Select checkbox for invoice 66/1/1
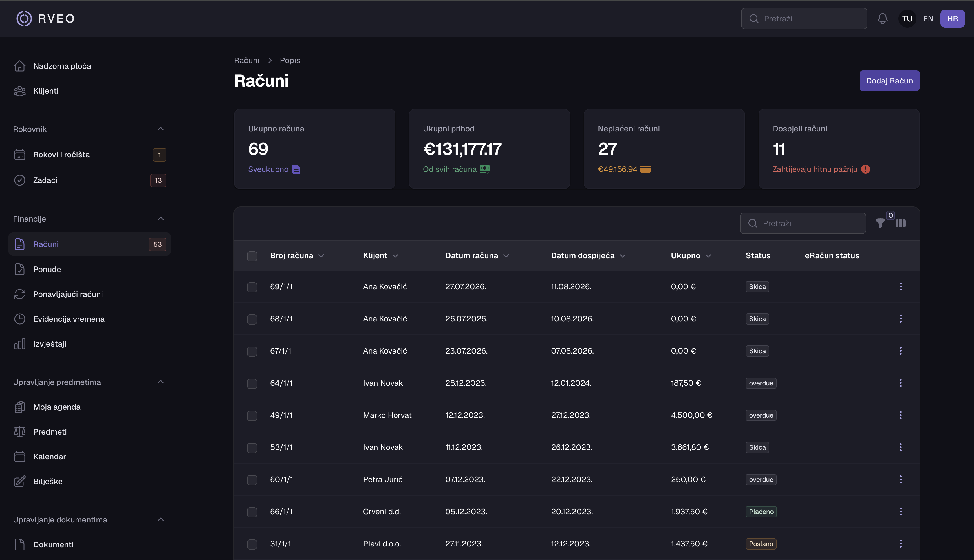 pyautogui.click(x=252, y=512)
